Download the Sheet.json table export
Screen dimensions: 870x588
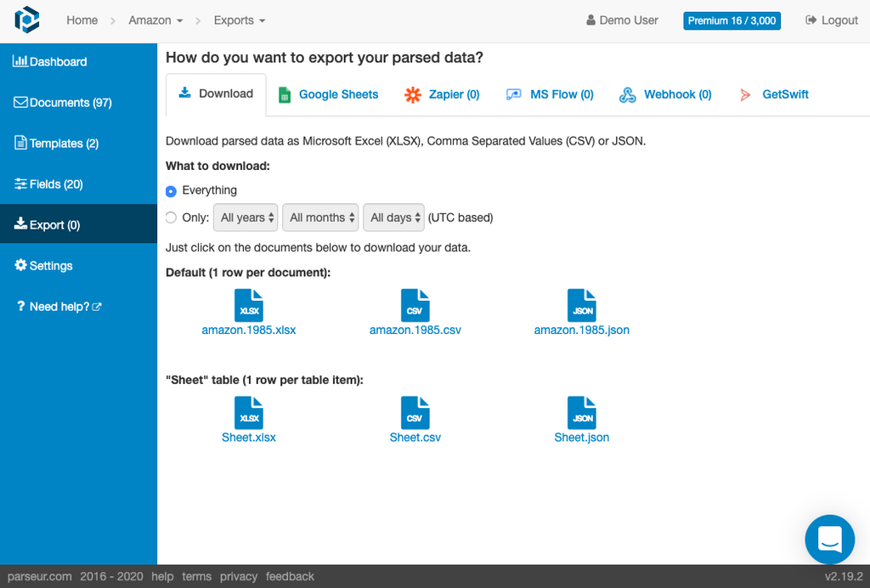pos(581,438)
